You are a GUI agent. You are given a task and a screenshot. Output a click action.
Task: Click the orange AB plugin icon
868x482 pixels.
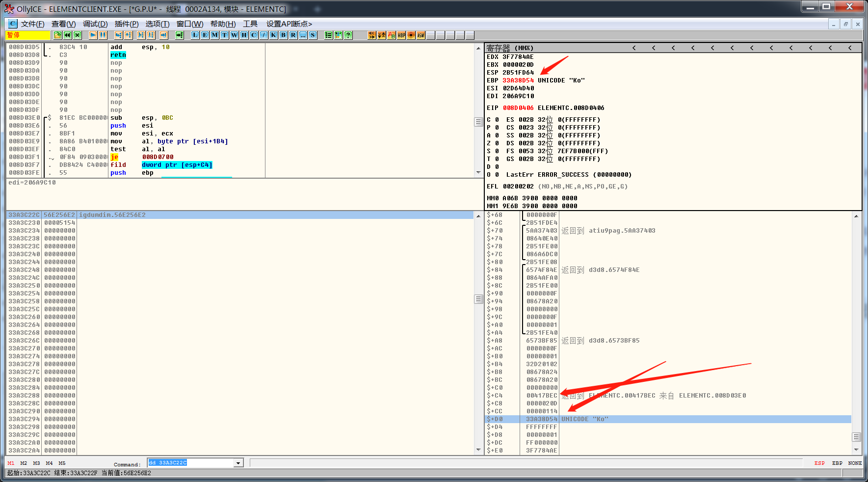(392, 35)
